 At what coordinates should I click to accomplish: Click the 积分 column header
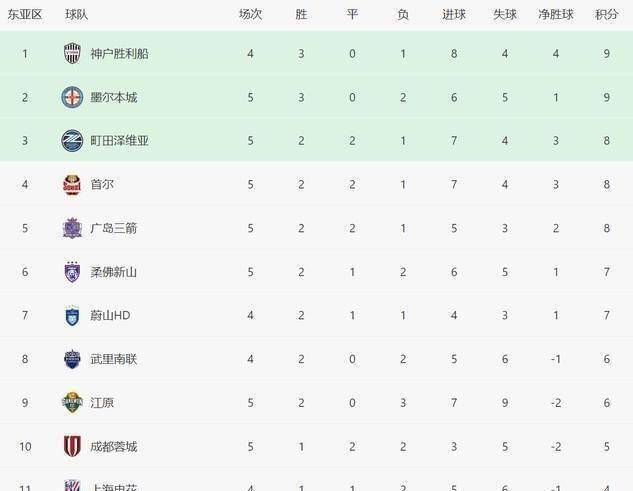click(x=606, y=15)
